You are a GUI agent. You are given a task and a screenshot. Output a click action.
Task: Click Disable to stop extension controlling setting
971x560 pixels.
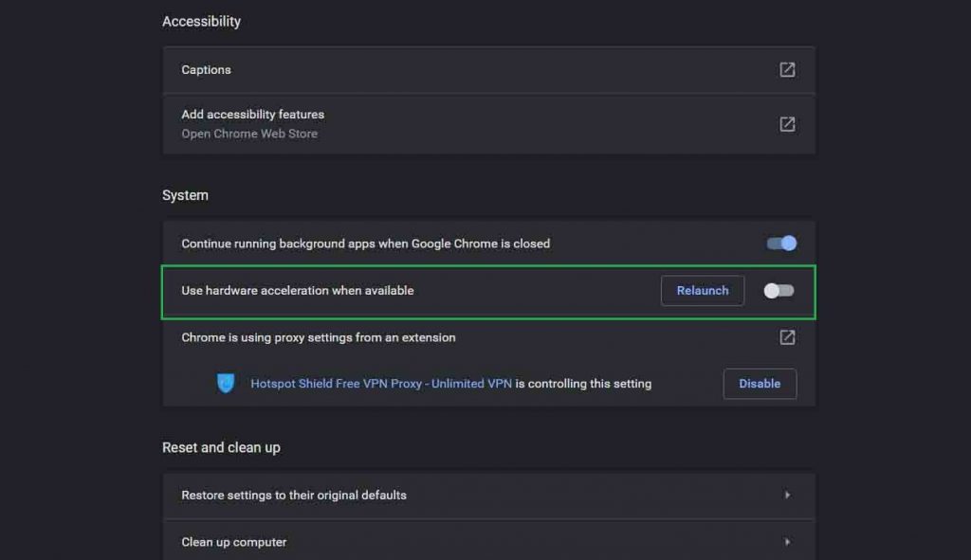point(760,384)
